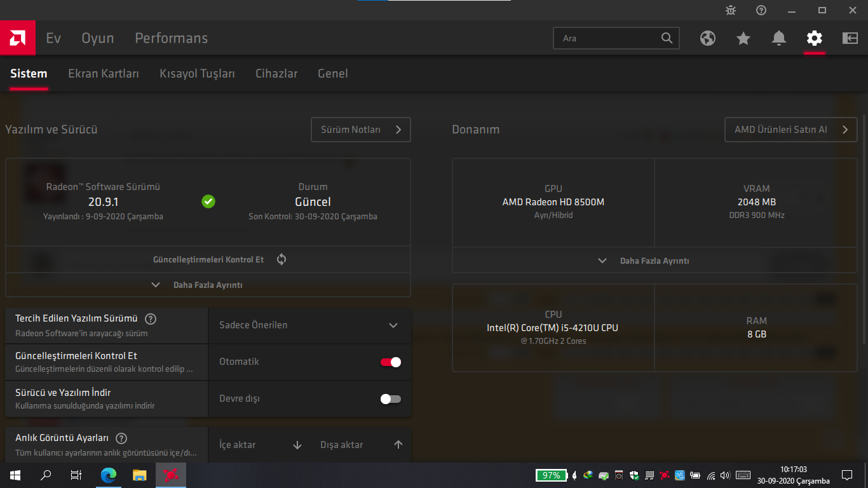Open taskbar search icon
The height and width of the screenshot is (488, 868).
click(46, 475)
